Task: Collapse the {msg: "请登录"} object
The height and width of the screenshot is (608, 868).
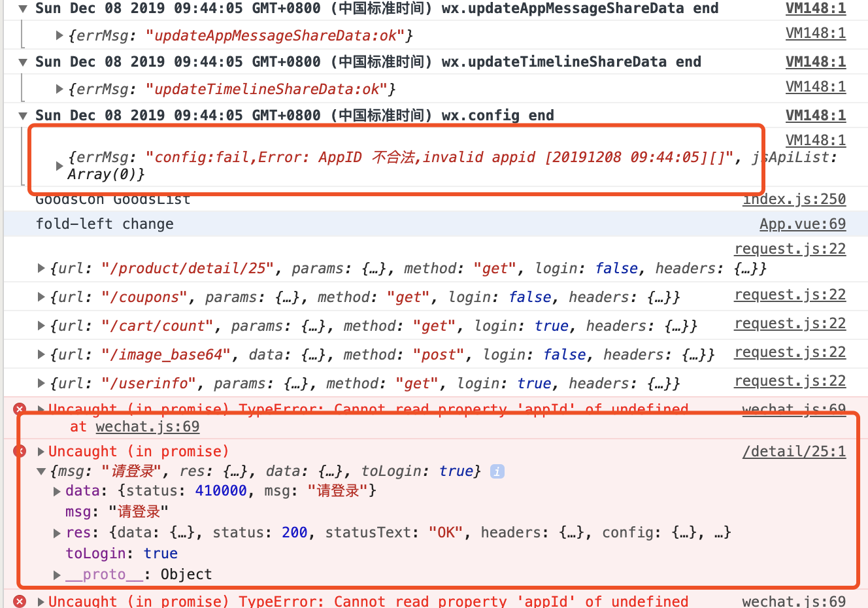Action: coord(41,471)
